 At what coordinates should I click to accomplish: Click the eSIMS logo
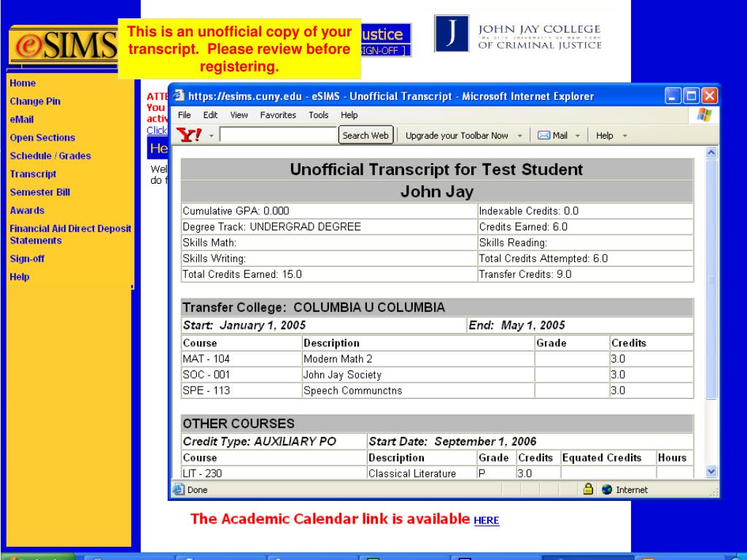coord(64,46)
